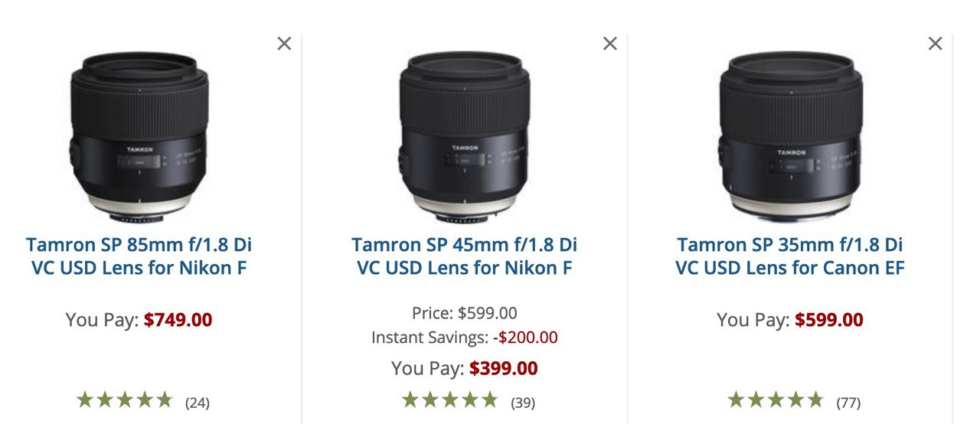Click the star rating under the 45mm lens
This screenshot has height=424, width=980.
[x=450, y=400]
